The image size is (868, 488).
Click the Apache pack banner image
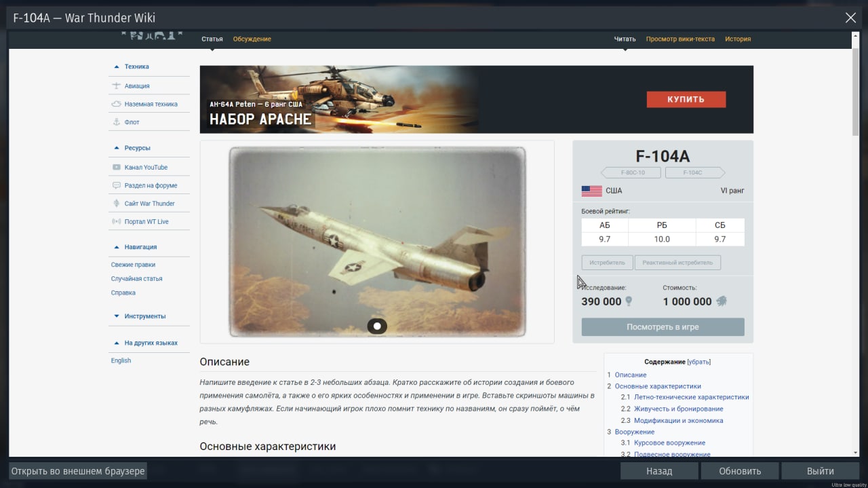coord(339,99)
